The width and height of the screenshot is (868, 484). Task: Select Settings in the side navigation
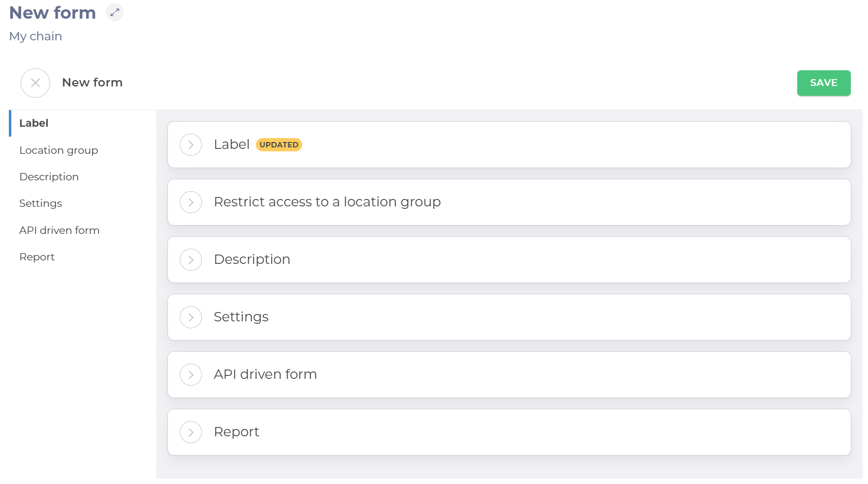point(41,203)
